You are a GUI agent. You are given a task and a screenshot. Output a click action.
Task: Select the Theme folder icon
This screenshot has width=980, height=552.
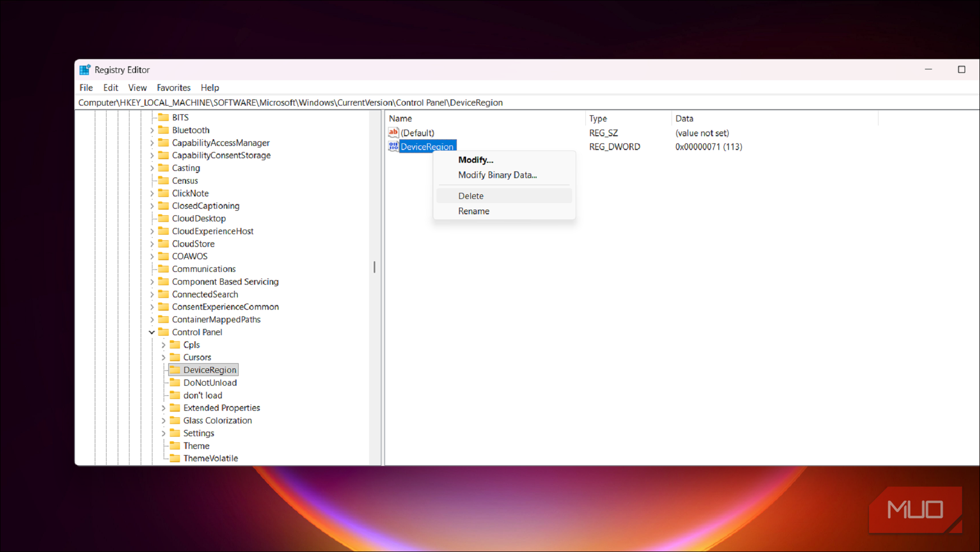click(x=175, y=446)
